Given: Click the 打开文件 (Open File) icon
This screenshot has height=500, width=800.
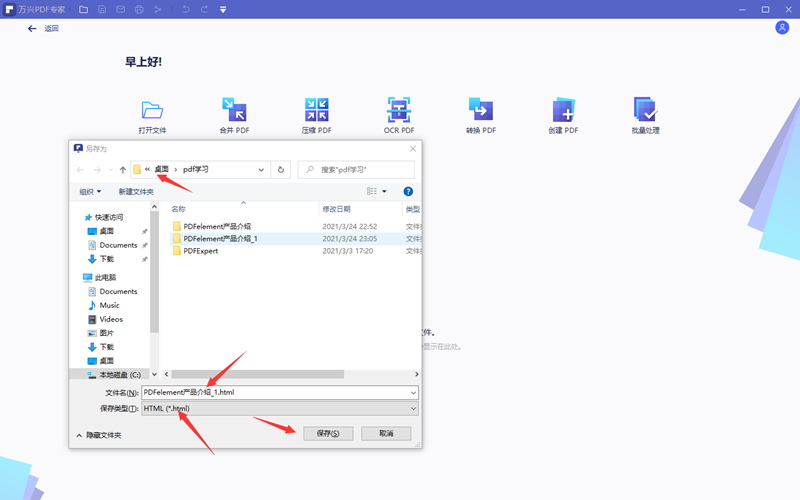Looking at the screenshot, I should click(152, 110).
